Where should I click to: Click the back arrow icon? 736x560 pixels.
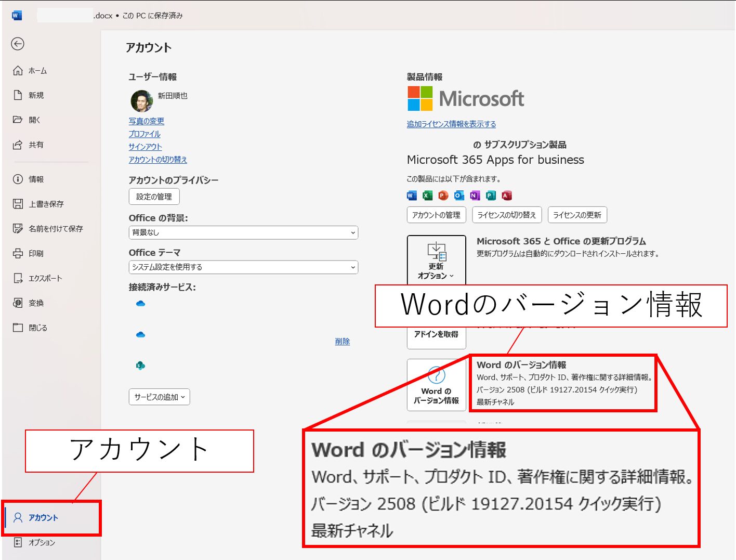[18, 44]
